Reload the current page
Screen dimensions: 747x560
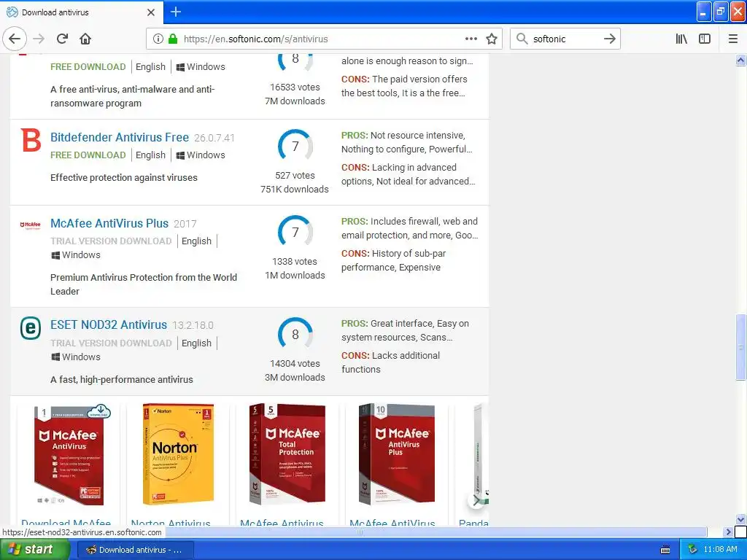[x=63, y=39]
